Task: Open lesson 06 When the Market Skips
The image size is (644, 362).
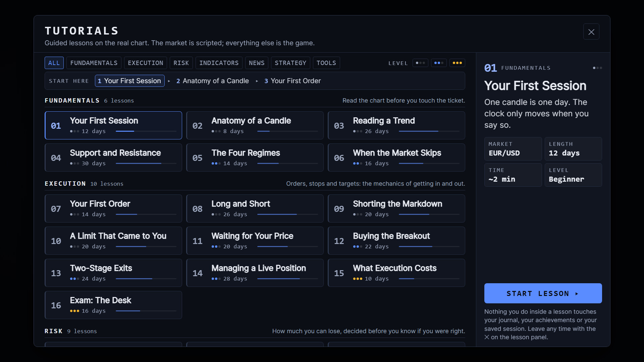Action: pos(396,158)
